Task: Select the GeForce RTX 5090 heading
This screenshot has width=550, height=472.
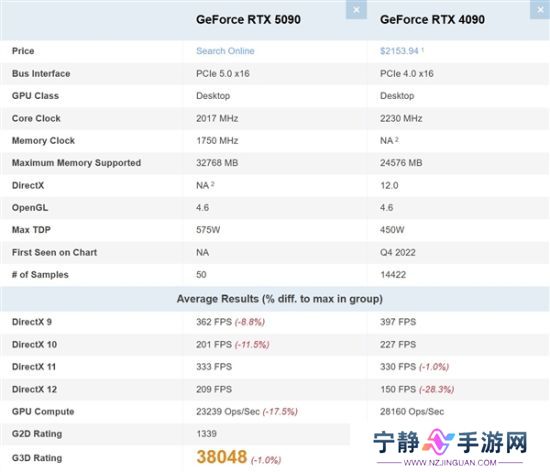Action: coord(248,20)
